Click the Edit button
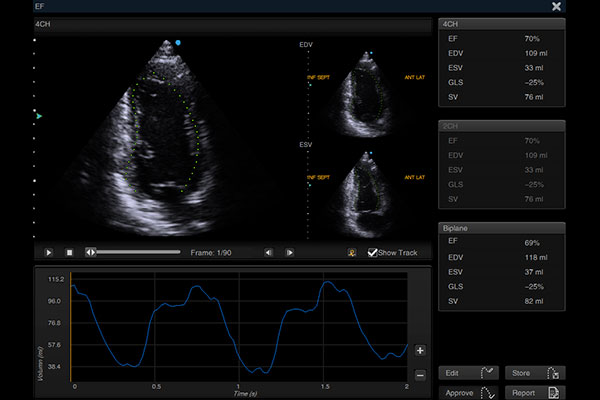The width and height of the screenshot is (600, 400). 468,373
